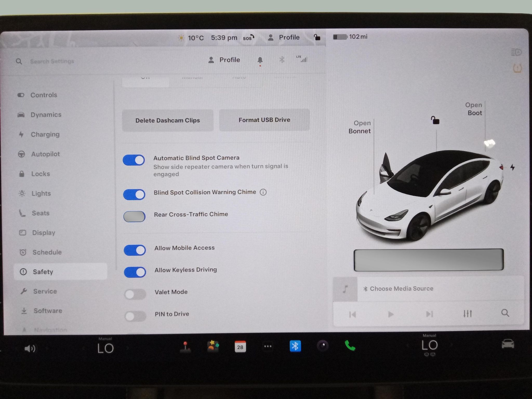
Task: Tap the 5:39 pm clock
Action: point(224,38)
